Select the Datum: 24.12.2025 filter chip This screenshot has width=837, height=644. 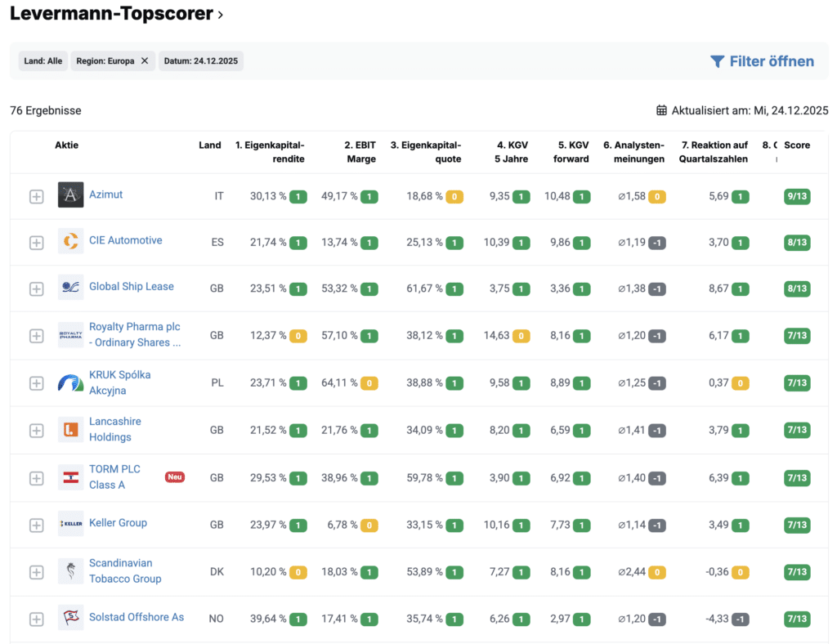200,61
